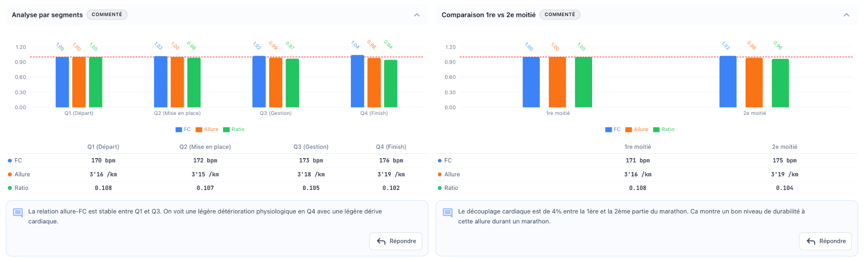868x259 pixels.
Task: Collapse the Analyse par segments panel
Action: 417,15
